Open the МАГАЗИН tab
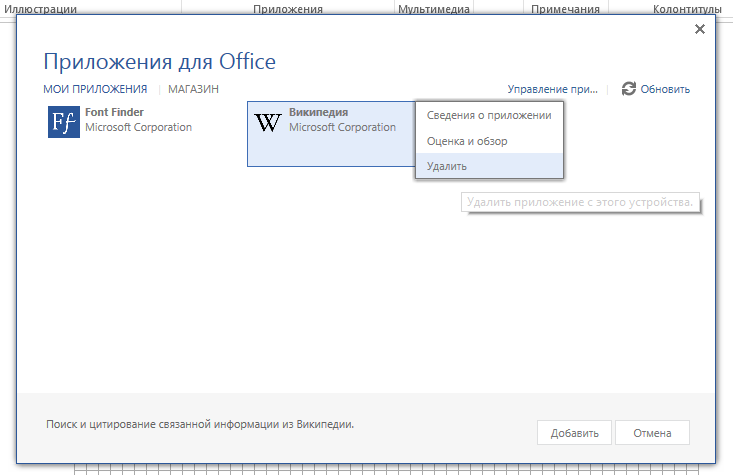The width and height of the screenshot is (733, 475). click(x=193, y=89)
